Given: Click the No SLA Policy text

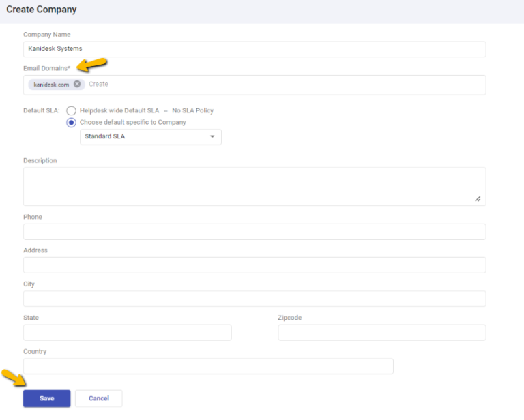Looking at the screenshot, I should 193,110.
